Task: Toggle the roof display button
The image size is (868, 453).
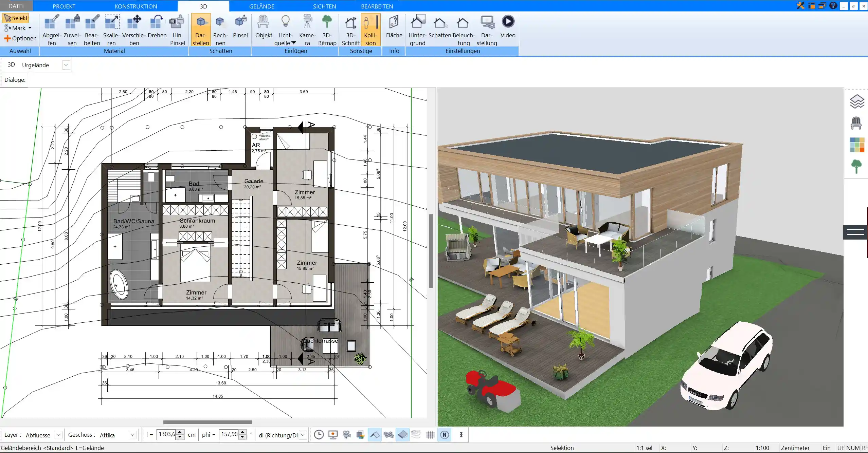Action: click(x=375, y=435)
